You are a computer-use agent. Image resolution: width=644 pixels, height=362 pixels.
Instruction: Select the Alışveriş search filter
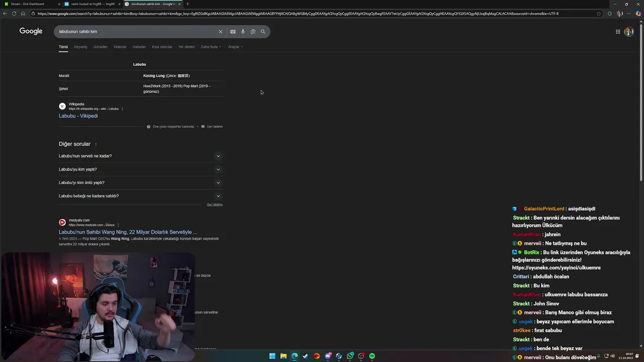pyautogui.click(x=80, y=47)
